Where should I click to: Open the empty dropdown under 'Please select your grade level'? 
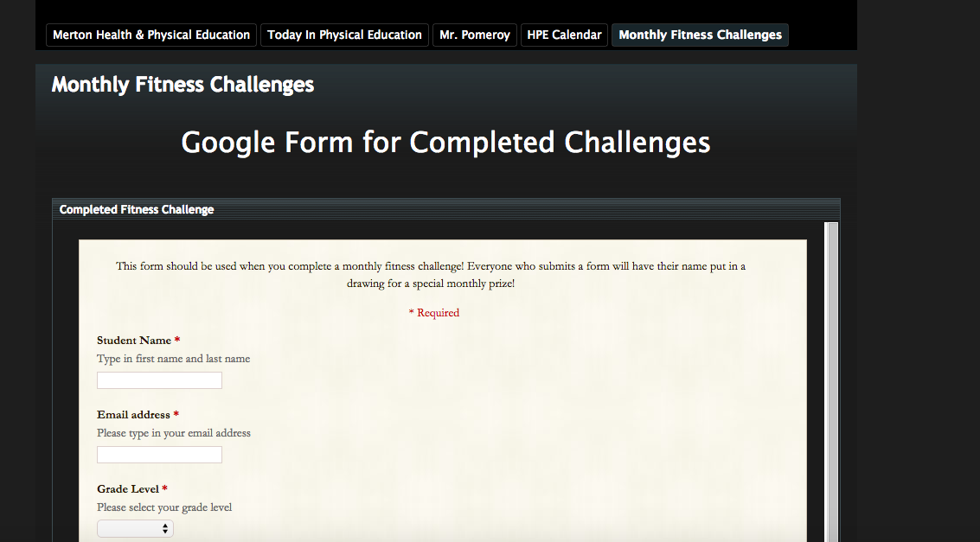[135, 527]
